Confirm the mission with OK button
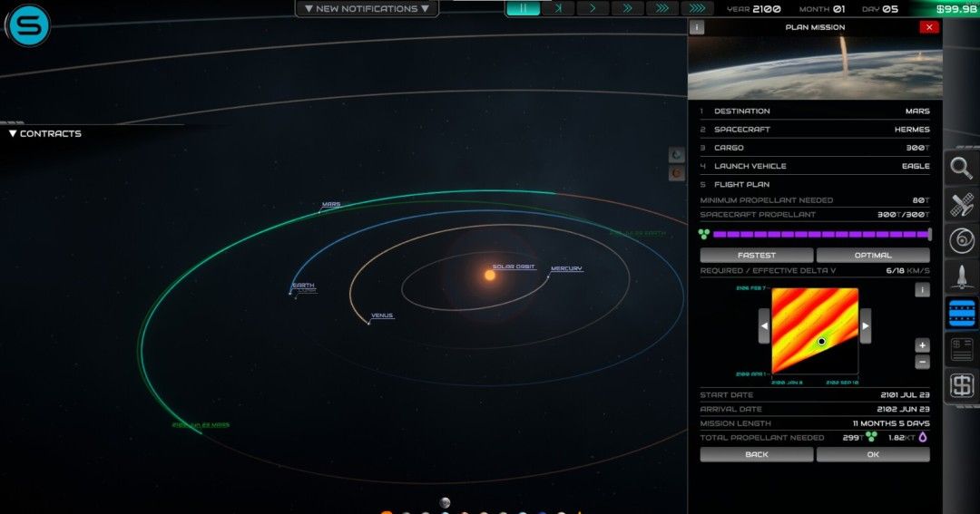This screenshot has height=514, width=980. (873, 455)
